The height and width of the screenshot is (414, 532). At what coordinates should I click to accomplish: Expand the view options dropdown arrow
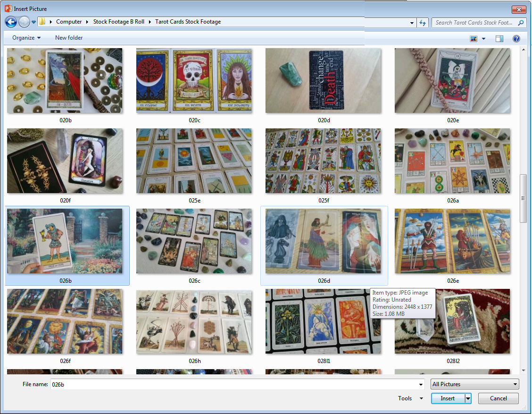coord(483,39)
